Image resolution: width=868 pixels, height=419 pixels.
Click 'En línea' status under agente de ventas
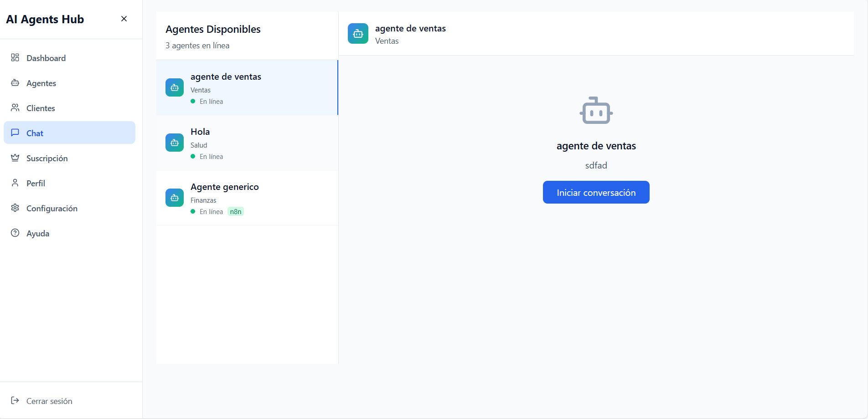click(212, 102)
